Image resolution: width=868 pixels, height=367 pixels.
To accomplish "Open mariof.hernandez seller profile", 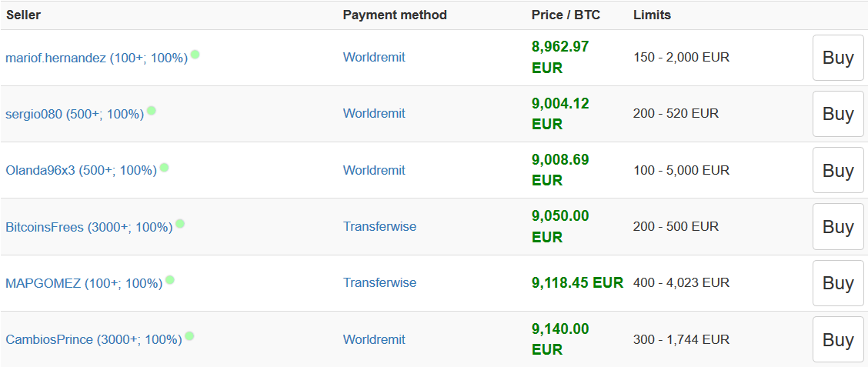I will [x=96, y=58].
